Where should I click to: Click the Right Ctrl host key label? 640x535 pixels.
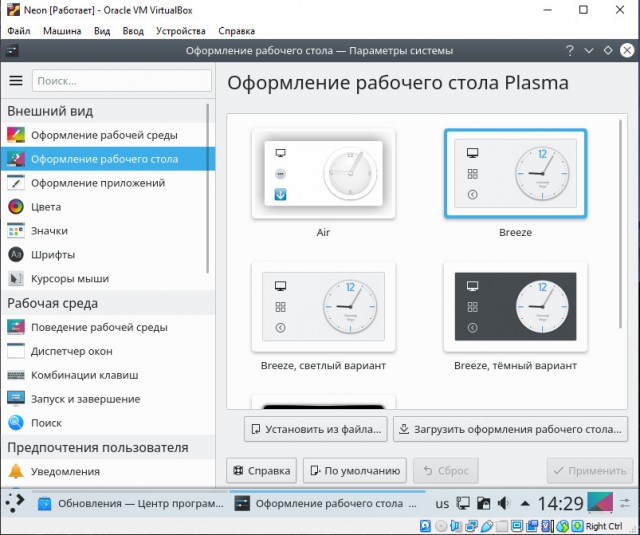[x=604, y=526]
